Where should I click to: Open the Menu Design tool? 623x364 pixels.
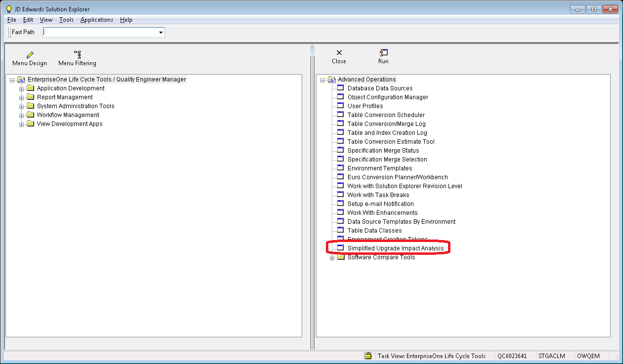click(30, 58)
